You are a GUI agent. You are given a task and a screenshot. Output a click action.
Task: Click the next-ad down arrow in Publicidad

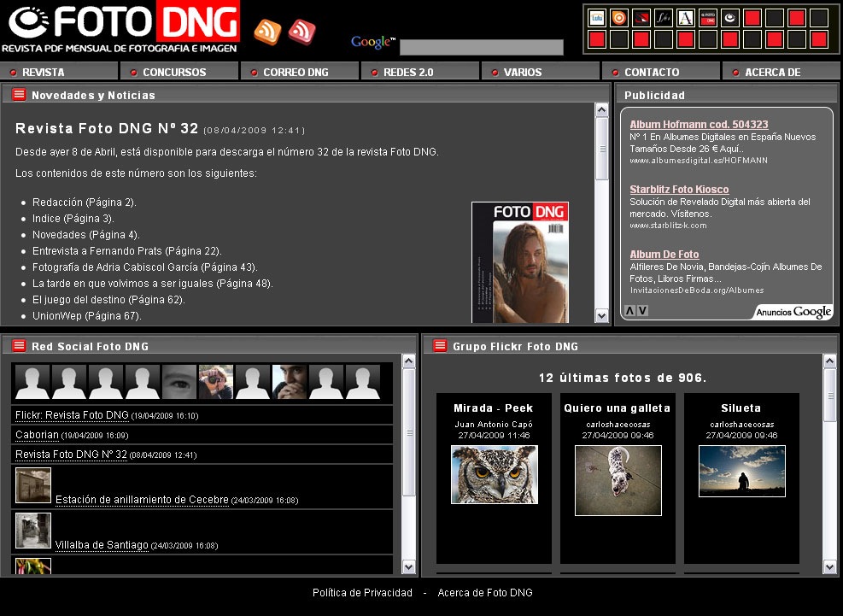(642, 310)
